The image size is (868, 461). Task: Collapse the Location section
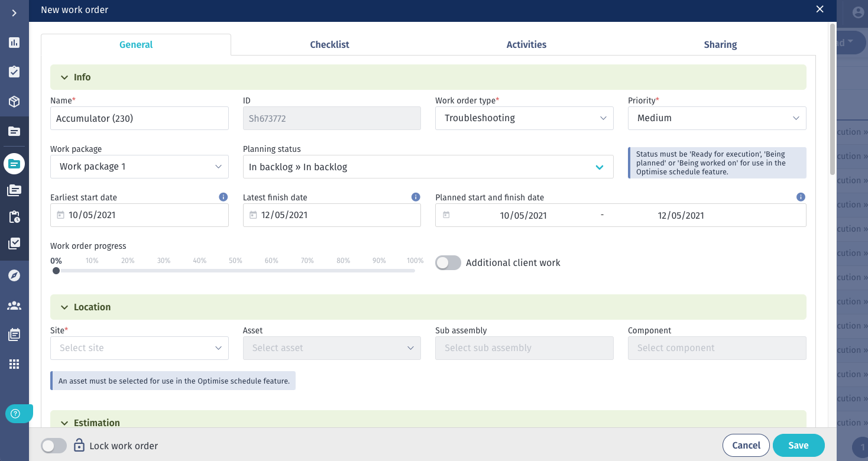[x=428, y=307]
